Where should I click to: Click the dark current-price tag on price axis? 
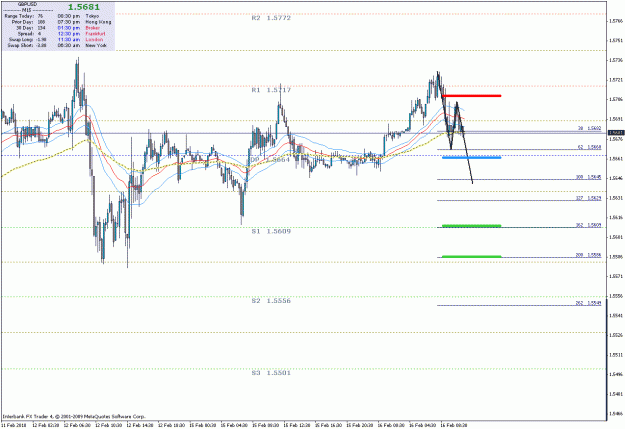616,132
